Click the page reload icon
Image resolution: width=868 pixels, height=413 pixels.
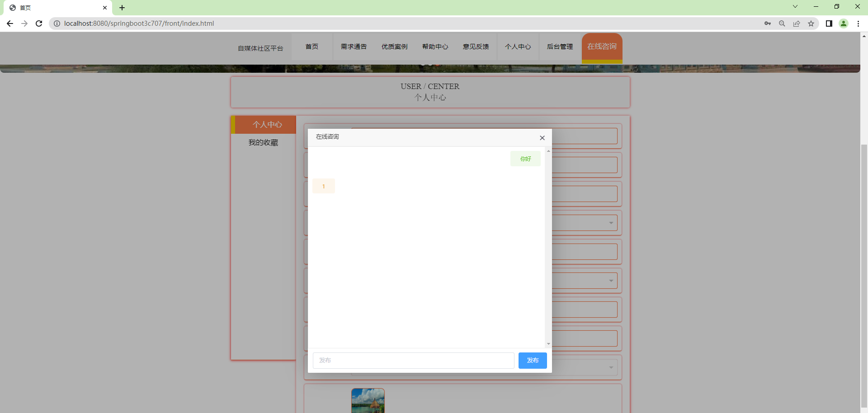point(39,23)
